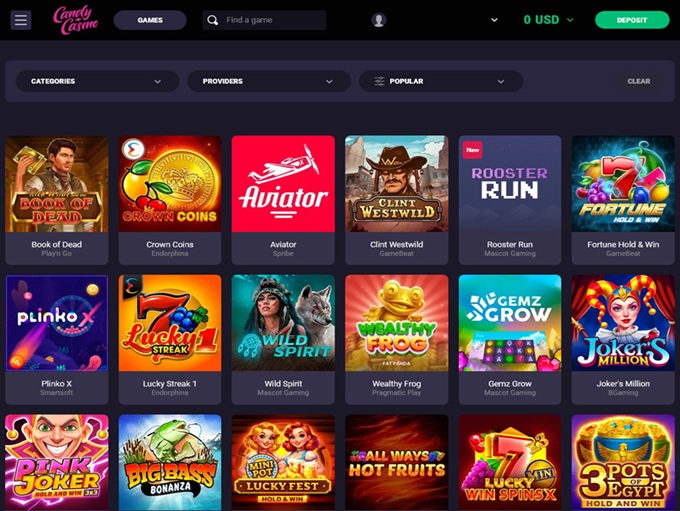Open the Aviator game thumbnail

point(283,184)
